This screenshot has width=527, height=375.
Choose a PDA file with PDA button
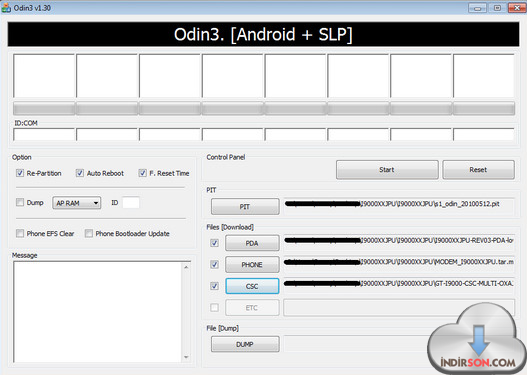click(x=252, y=243)
